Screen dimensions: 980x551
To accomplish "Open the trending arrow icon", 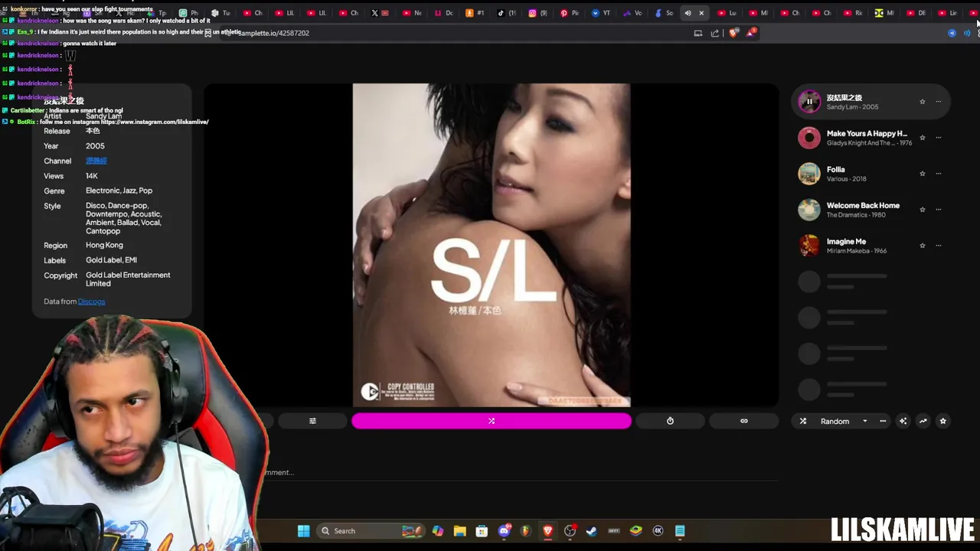I will [x=923, y=421].
